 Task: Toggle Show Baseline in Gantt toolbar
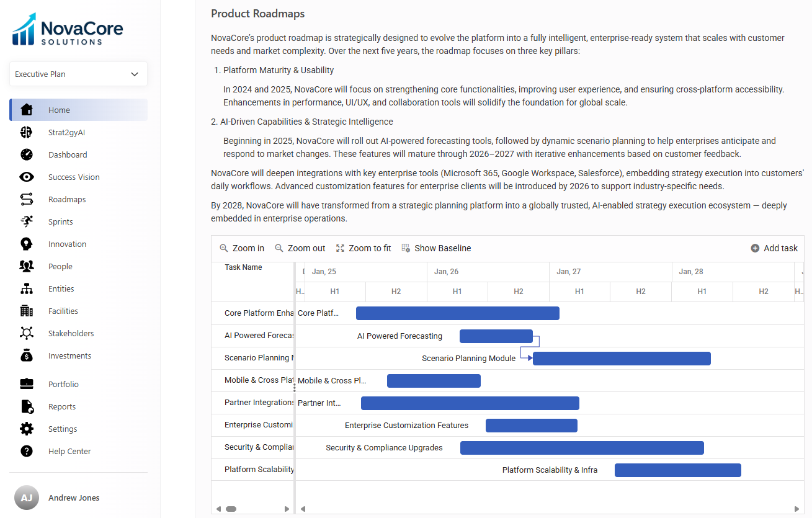click(436, 248)
